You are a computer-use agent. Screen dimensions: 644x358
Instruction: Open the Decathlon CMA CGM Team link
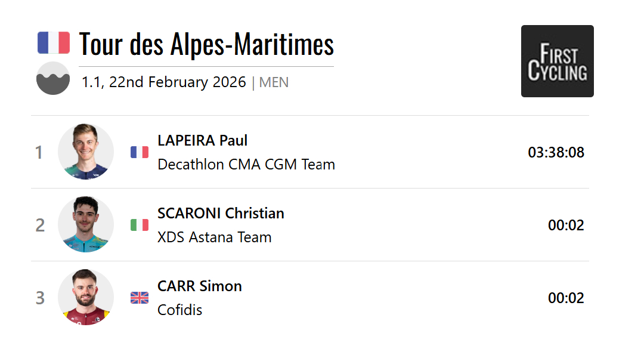[x=246, y=164]
